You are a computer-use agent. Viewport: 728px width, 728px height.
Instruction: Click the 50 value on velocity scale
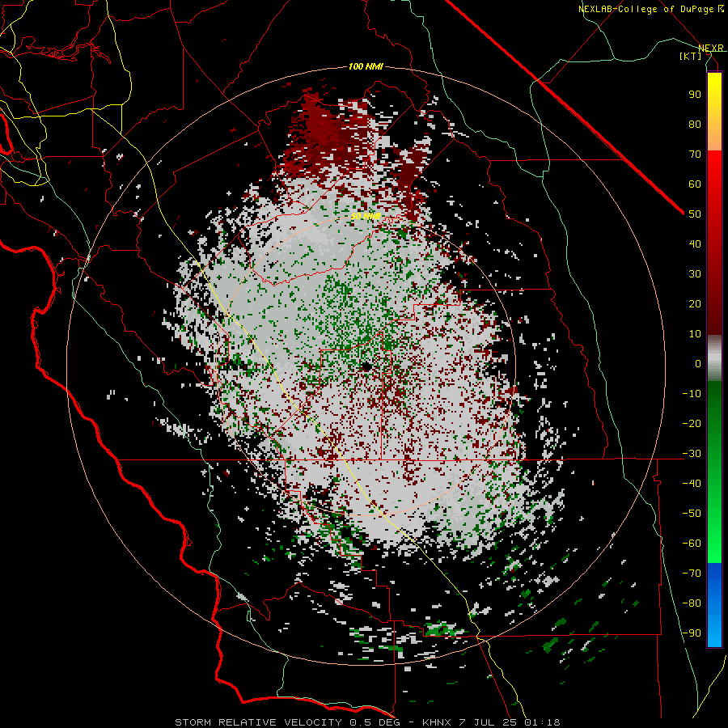695,214
